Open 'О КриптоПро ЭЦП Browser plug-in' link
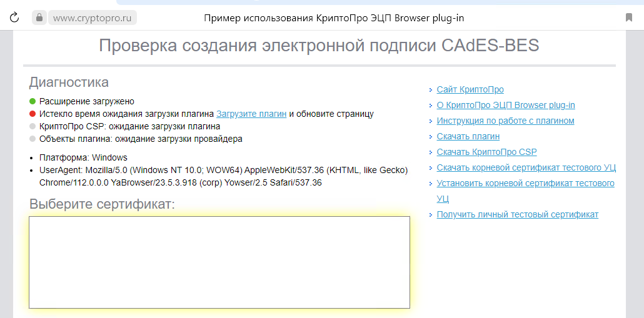The image size is (644, 318). point(506,105)
